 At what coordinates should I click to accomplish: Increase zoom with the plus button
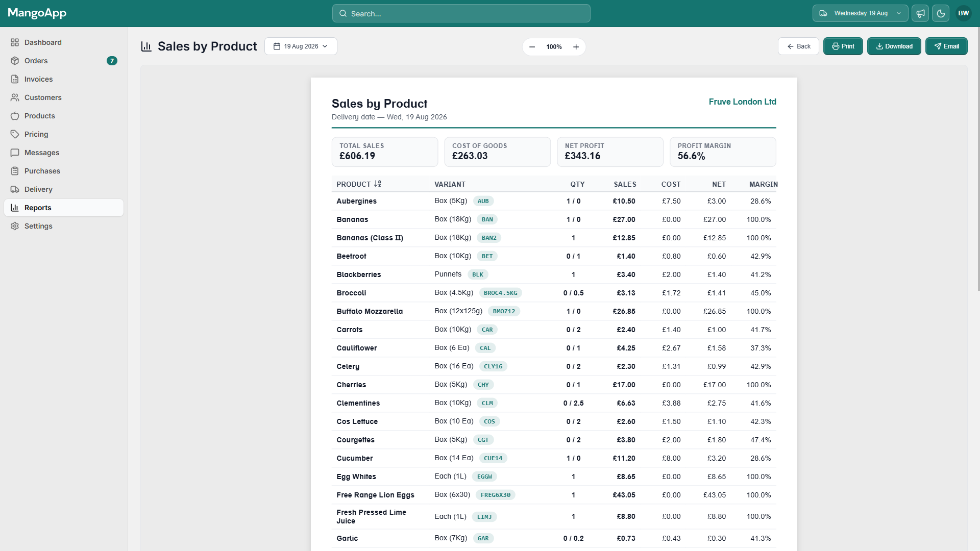pyautogui.click(x=576, y=47)
